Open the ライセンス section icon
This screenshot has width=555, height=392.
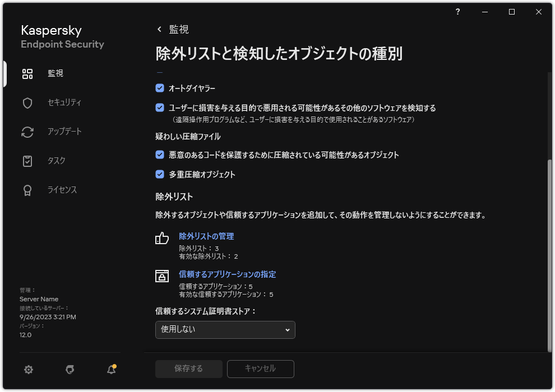pos(27,190)
